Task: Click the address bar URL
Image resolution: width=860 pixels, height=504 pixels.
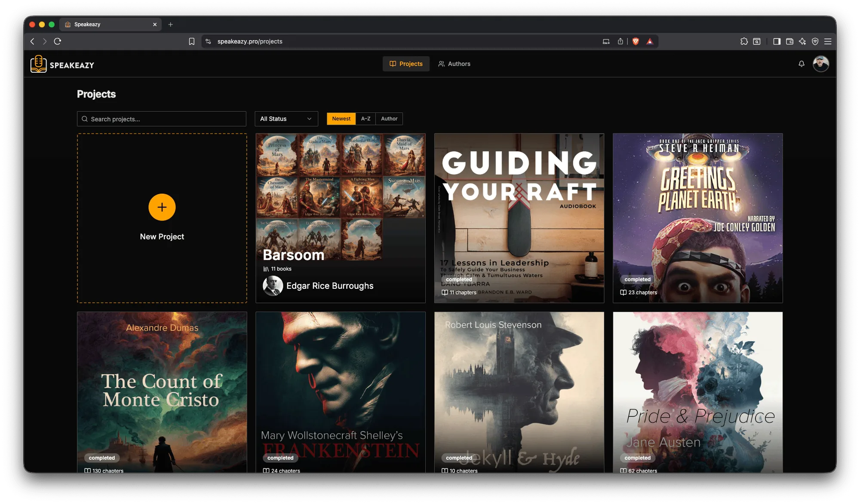Action: [x=249, y=41]
